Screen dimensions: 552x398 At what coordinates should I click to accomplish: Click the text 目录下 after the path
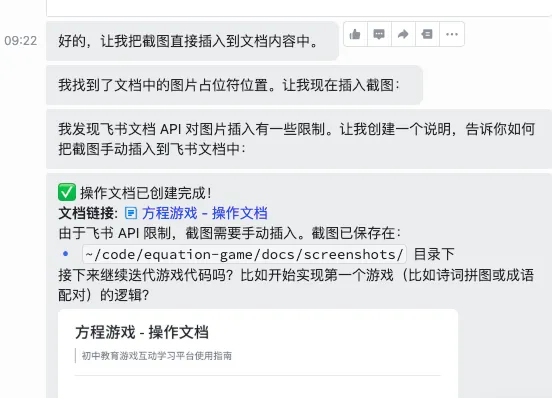click(434, 254)
